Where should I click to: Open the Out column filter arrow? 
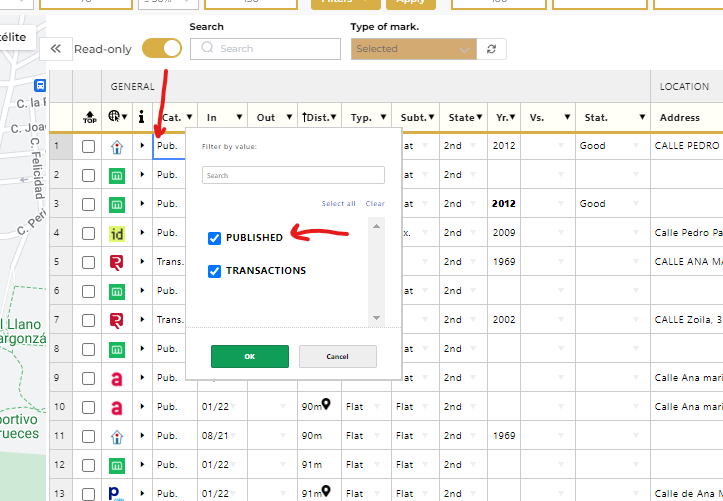[289, 117]
